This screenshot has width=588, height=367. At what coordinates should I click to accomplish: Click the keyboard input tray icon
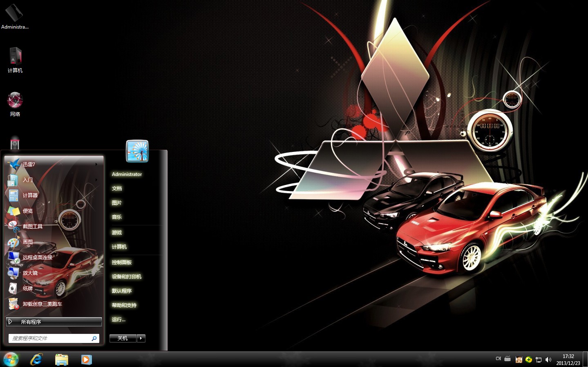click(x=508, y=359)
